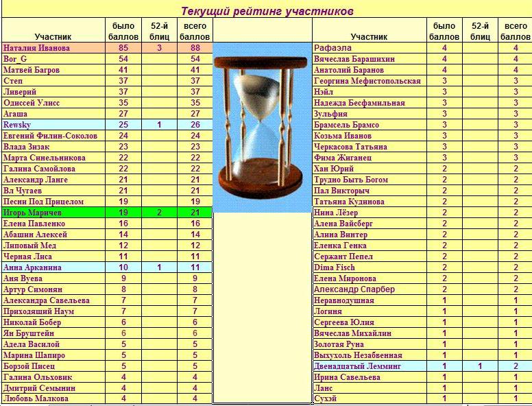Screen dimensions: 532x406
Task: Select highlighted 'Двенадцатый Лемминг' name
Action: 369,366
